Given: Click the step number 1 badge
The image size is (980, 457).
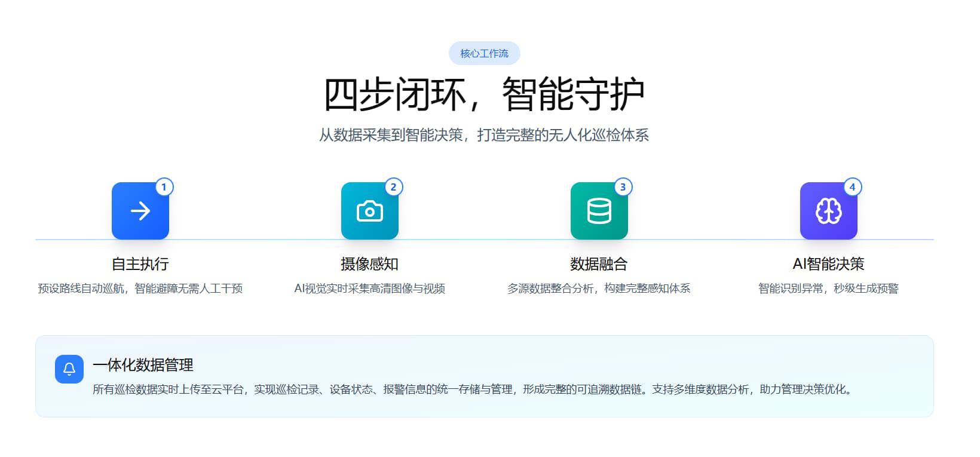Looking at the screenshot, I should (164, 187).
